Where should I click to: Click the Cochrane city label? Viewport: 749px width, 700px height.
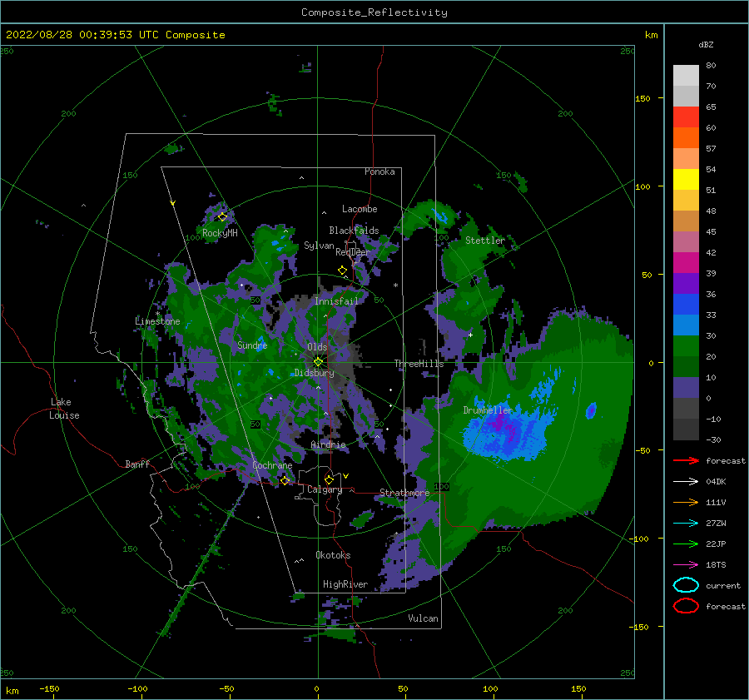coord(272,465)
